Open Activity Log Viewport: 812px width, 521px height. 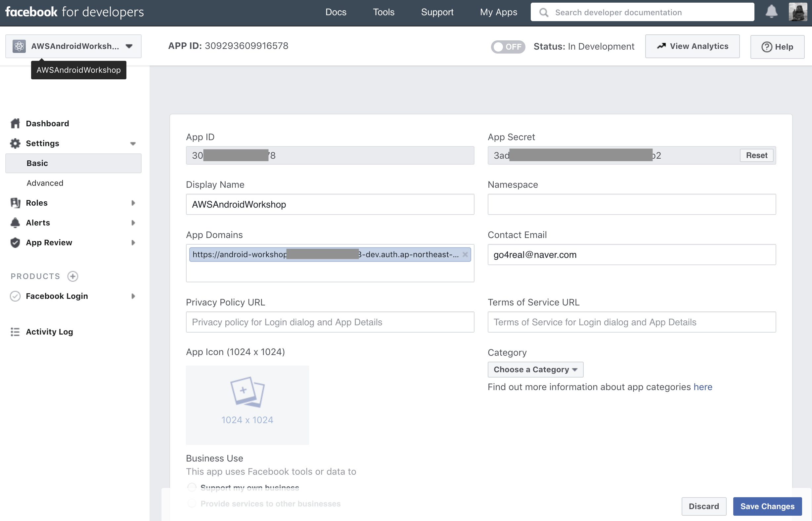coord(49,332)
